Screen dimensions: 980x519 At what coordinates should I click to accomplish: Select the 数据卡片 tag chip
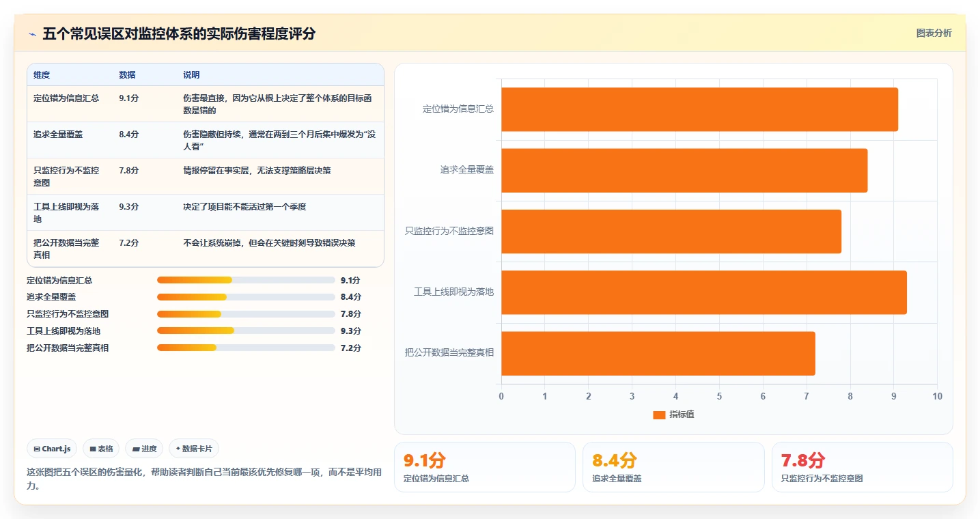(194, 449)
